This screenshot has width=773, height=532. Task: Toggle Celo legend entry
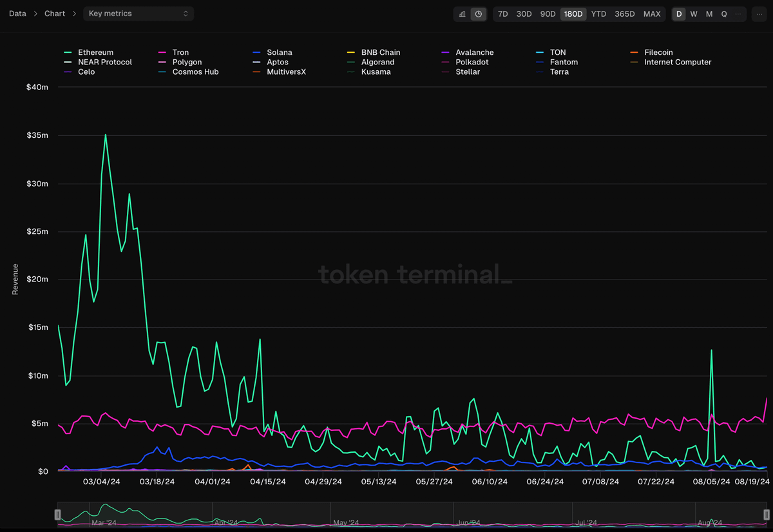(x=79, y=71)
